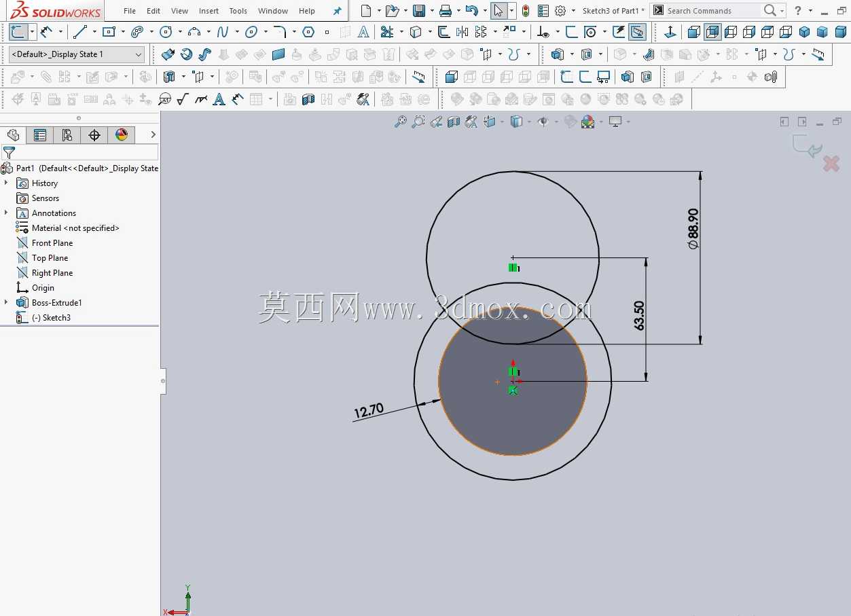Select the Point sketch tool
The image size is (851, 616).
[x=327, y=32]
